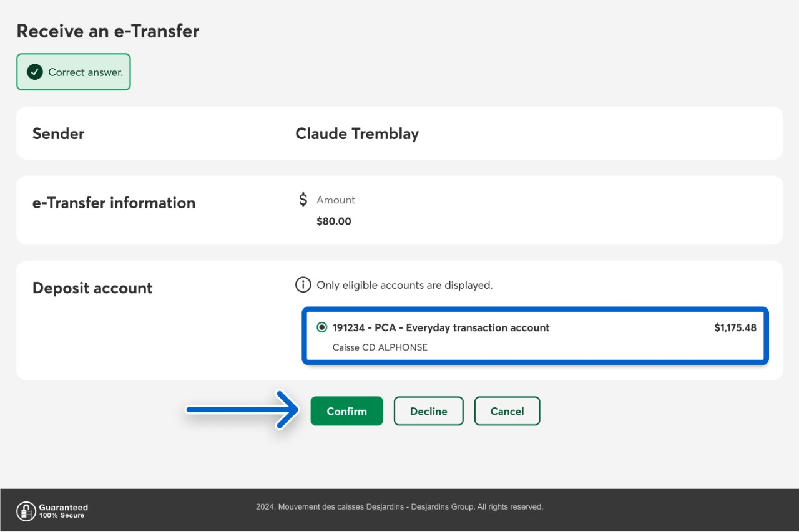The image size is (799, 532).
Task: Click the info icon beside eligible accounts note
Action: 303,285
